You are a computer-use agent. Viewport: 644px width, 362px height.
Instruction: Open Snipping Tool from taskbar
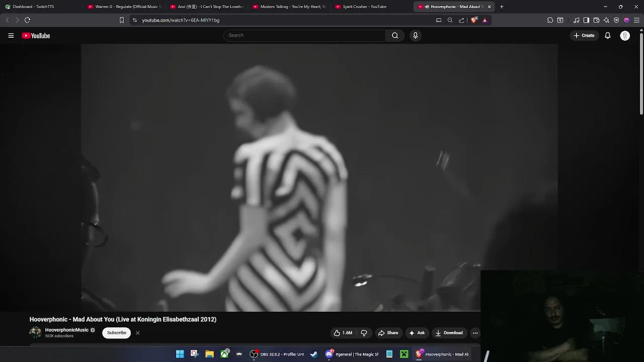[195, 354]
